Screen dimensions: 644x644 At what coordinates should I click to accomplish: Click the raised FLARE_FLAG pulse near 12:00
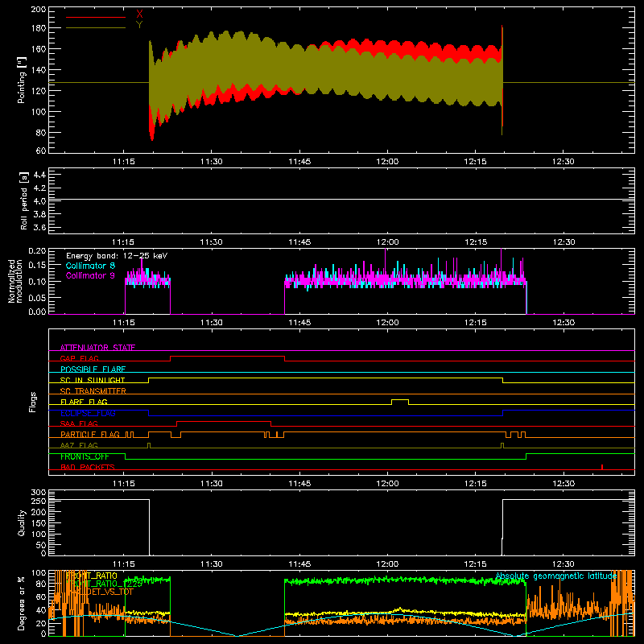(x=400, y=400)
